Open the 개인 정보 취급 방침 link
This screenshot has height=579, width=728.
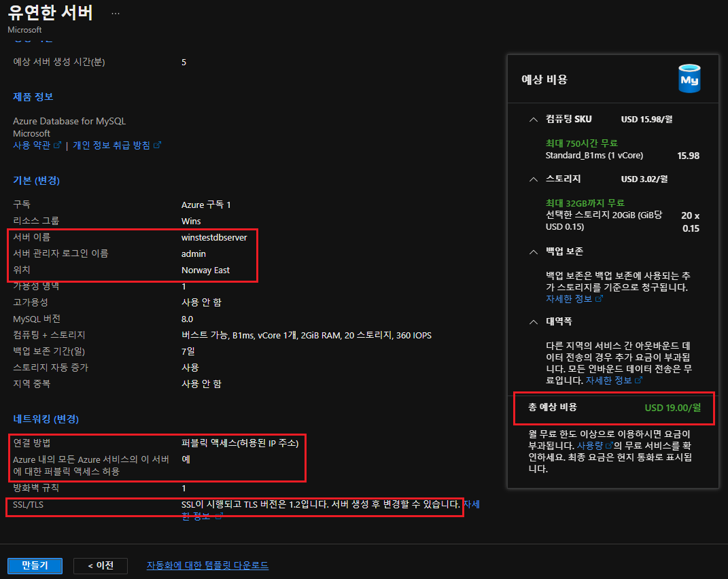tap(111, 145)
